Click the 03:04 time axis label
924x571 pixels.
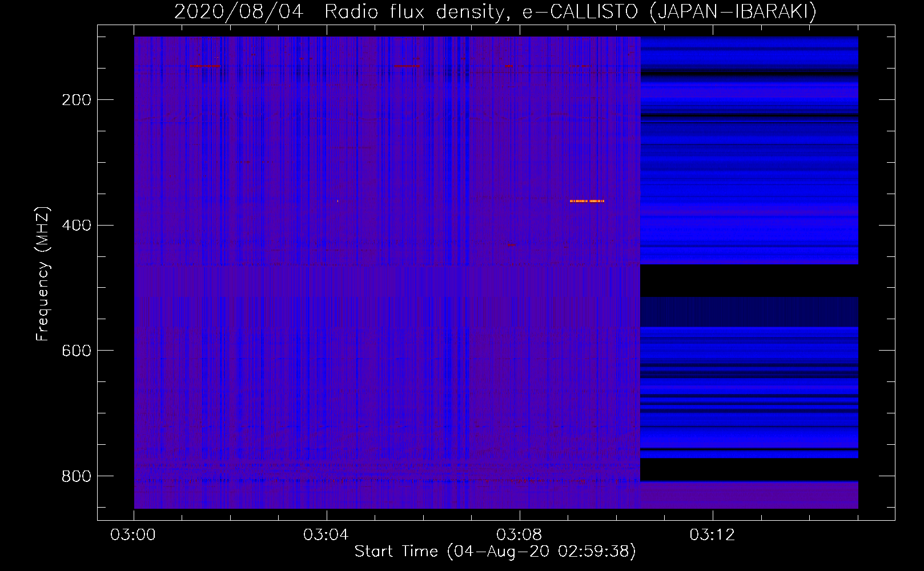(x=327, y=535)
